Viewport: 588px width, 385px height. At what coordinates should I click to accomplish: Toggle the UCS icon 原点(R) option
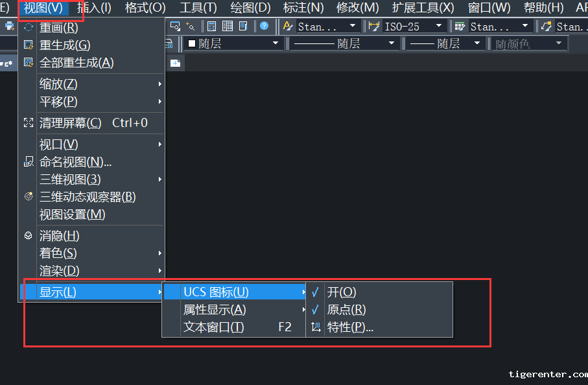coord(346,310)
